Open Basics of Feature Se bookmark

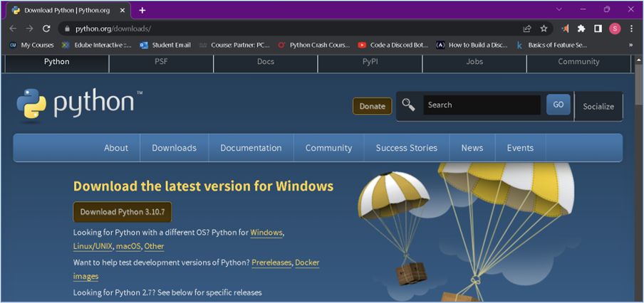click(x=551, y=45)
